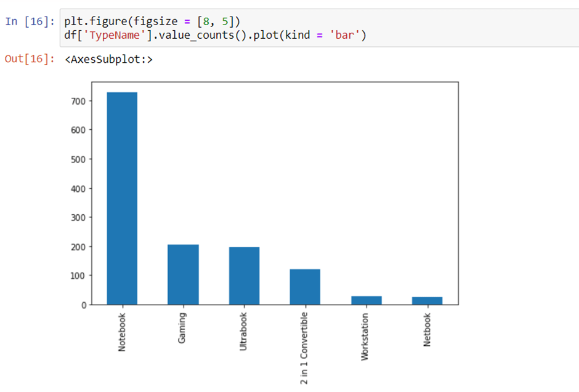Image resolution: width=579 pixels, height=392 pixels.
Task: Click the 200 y-axis tick label
Action: (78, 247)
